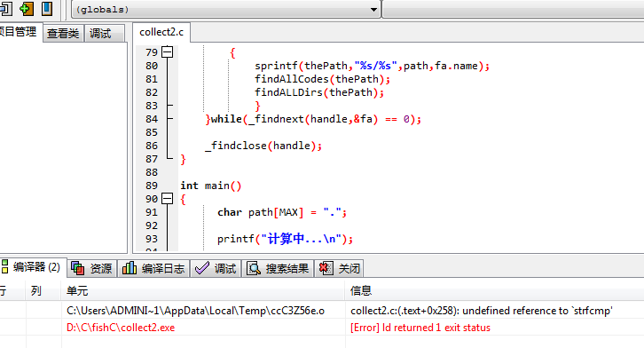Select the undefined reference to strfcmp message
The image size is (644, 348).
482,311
